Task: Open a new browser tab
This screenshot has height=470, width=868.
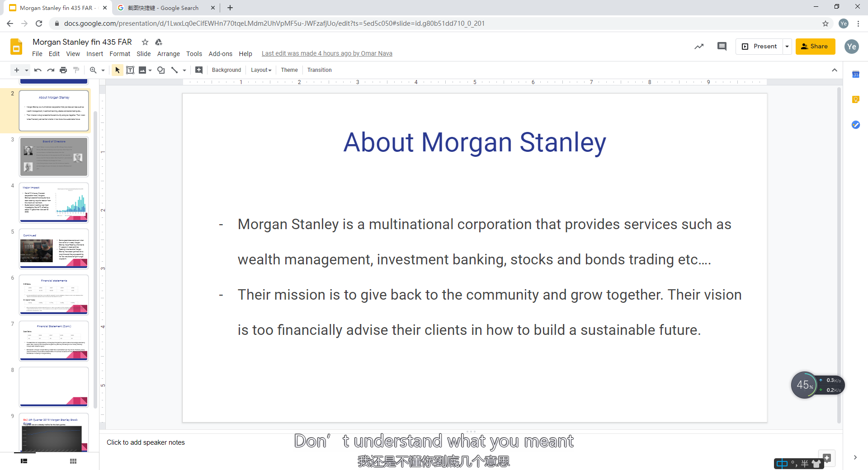Action: (230, 8)
